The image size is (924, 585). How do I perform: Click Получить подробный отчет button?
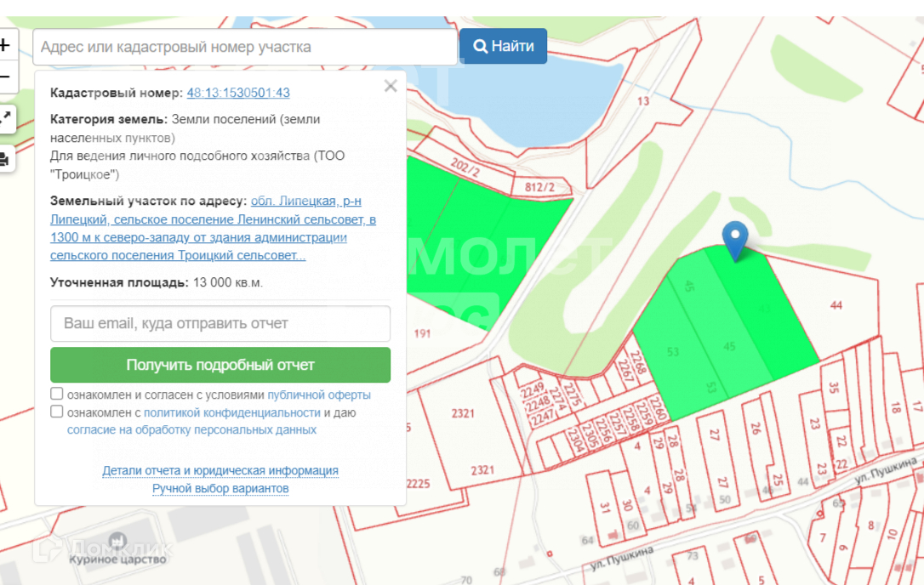click(220, 365)
